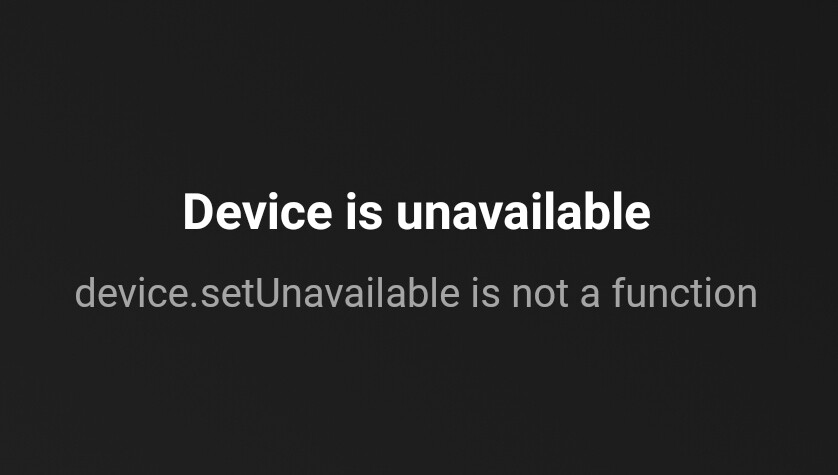Click the 'set' portion of 'setUnavailable'
Image resolution: width=838 pixels, height=475 pixels.
pyautogui.click(x=228, y=294)
